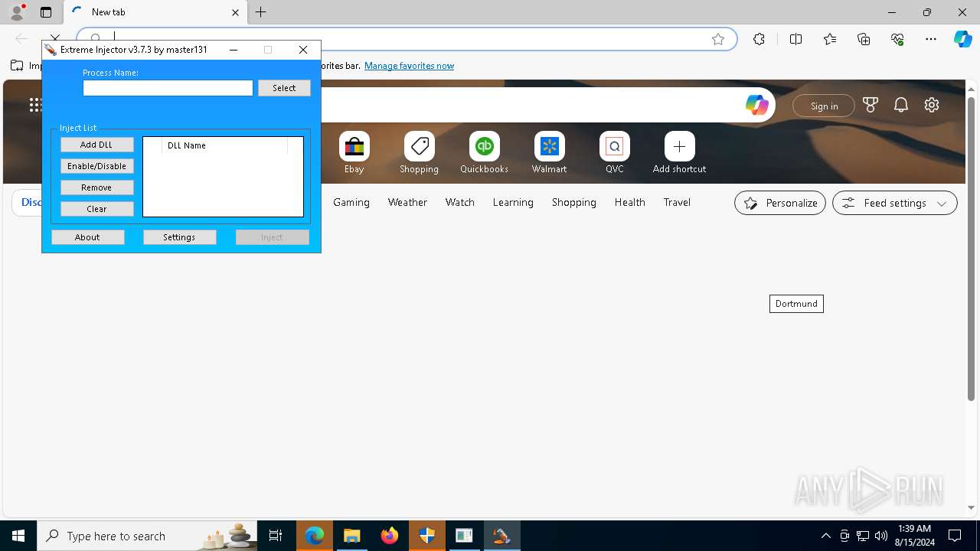Click the Enable/Disable button
Image resolution: width=980 pixels, height=551 pixels.
coord(96,166)
